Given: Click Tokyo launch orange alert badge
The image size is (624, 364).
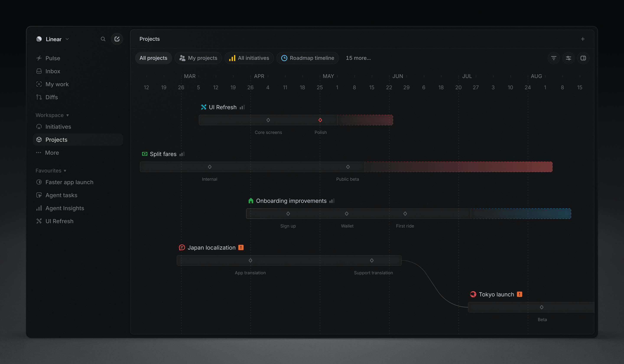Looking at the screenshot, I should tap(520, 294).
